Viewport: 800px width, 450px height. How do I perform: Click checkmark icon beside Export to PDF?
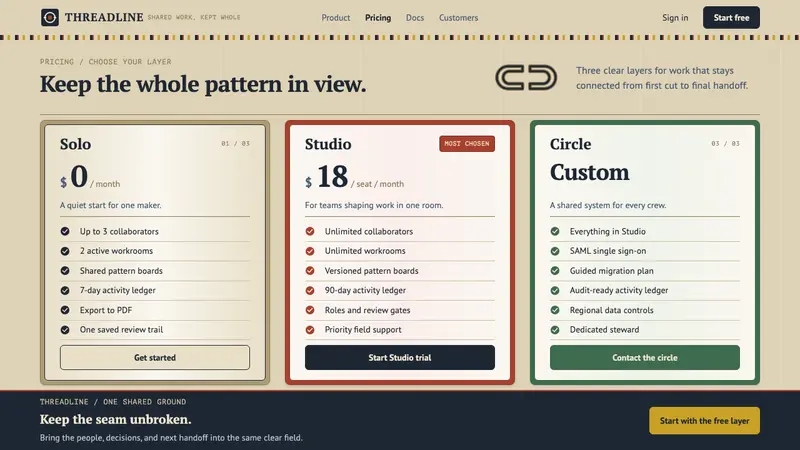[65, 310]
